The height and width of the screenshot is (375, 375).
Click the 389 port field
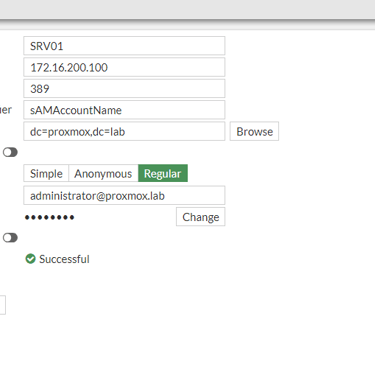[x=124, y=88]
